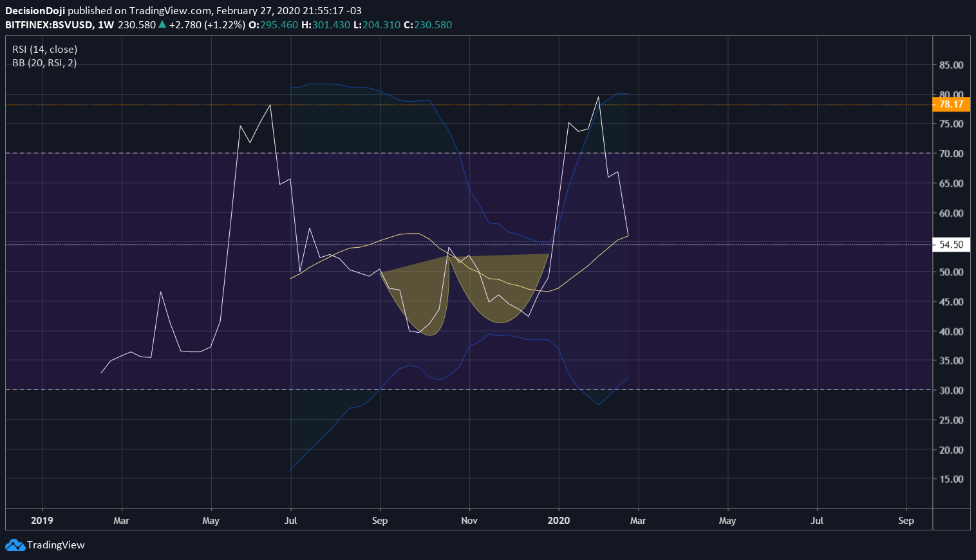Select the RSI (14, close) indicator label
The width and height of the screenshot is (976, 560).
(x=45, y=49)
